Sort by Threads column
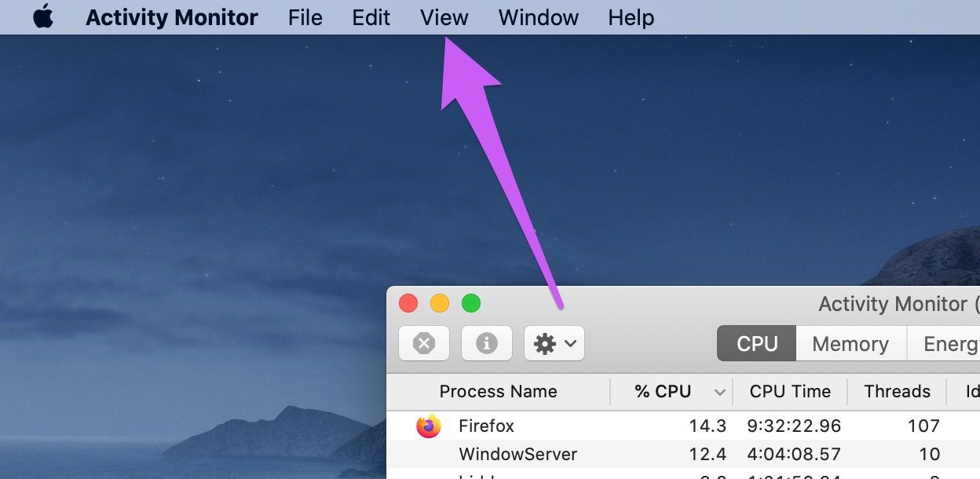This screenshot has height=479, width=980. click(x=897, y=391)
